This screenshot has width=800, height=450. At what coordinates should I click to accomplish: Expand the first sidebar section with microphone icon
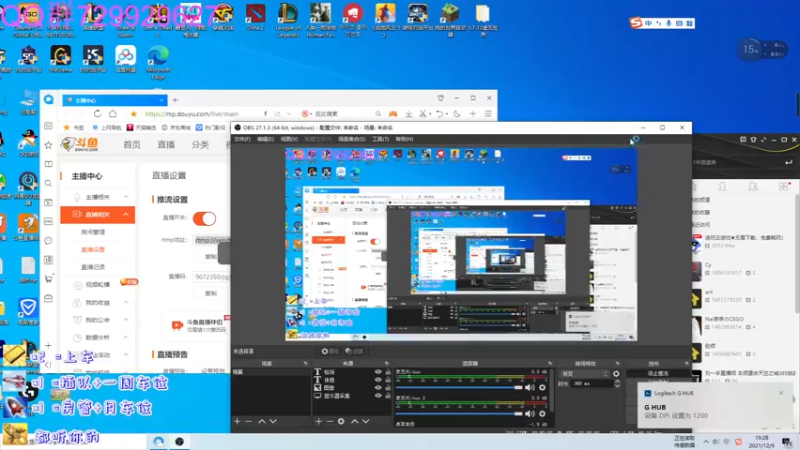[97, 197]
